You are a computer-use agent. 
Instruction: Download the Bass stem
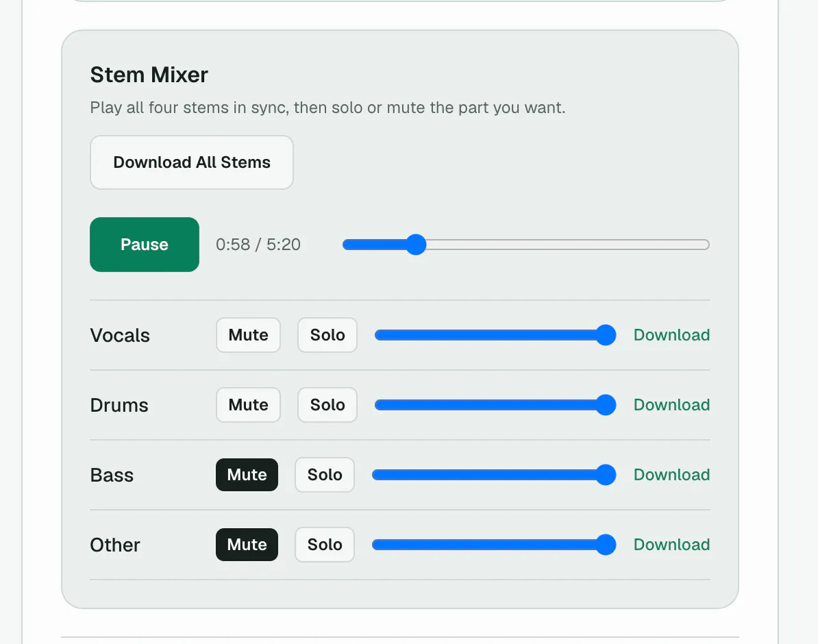coord(671,475)
